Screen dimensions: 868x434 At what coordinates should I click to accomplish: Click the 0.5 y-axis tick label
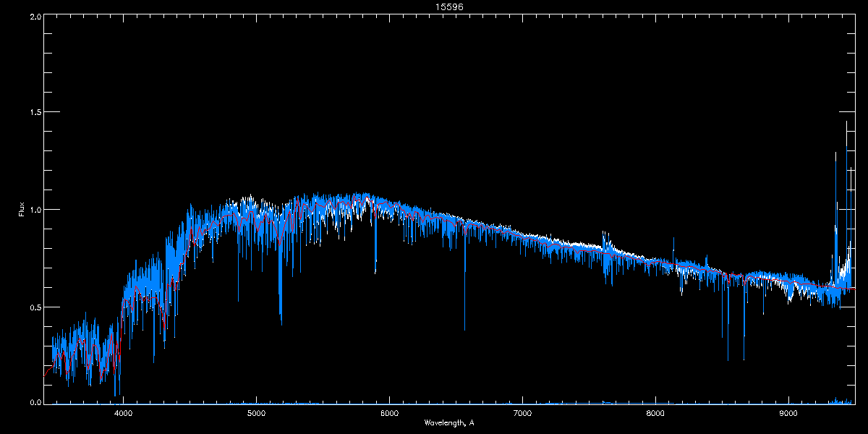pos(34,307)
